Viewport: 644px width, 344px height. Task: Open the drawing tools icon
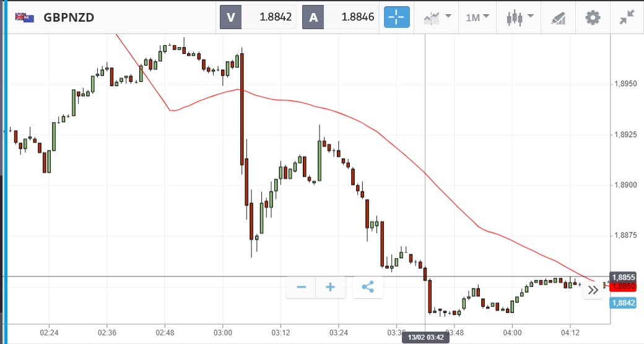[x=558, y=17]
